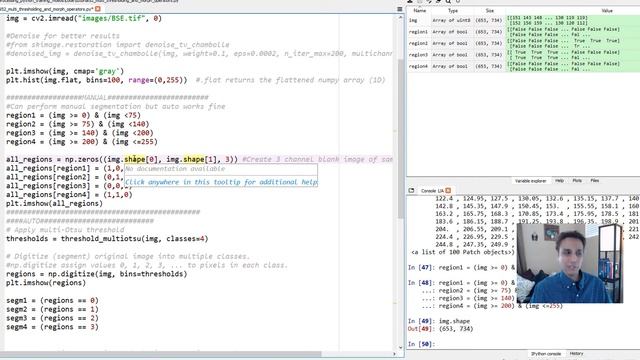640x360 pixels.
Task: Switch to the Plots pane tab
Action: click(577, 180)
